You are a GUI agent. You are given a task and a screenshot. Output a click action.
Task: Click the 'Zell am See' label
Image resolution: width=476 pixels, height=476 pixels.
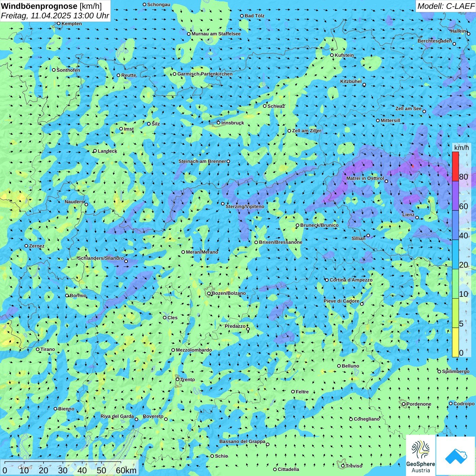tap(408, 108)
